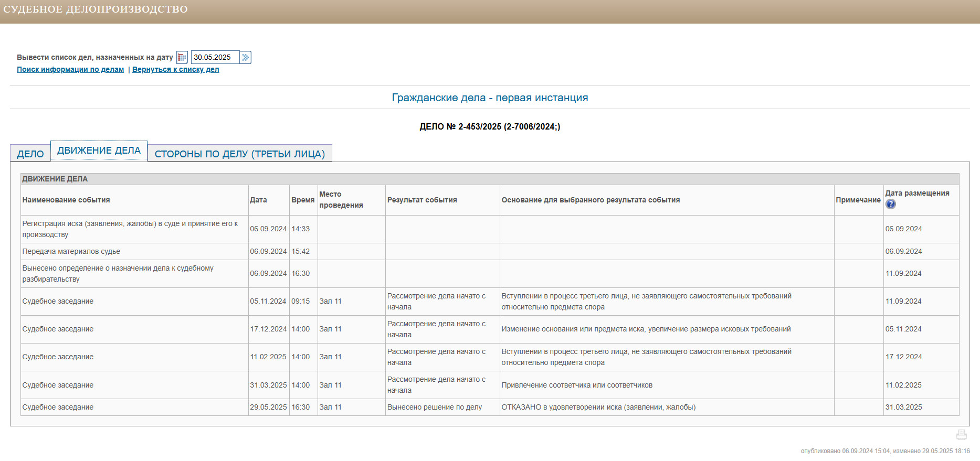
Task: Click the Время column header
Action: tap(303, 200)
